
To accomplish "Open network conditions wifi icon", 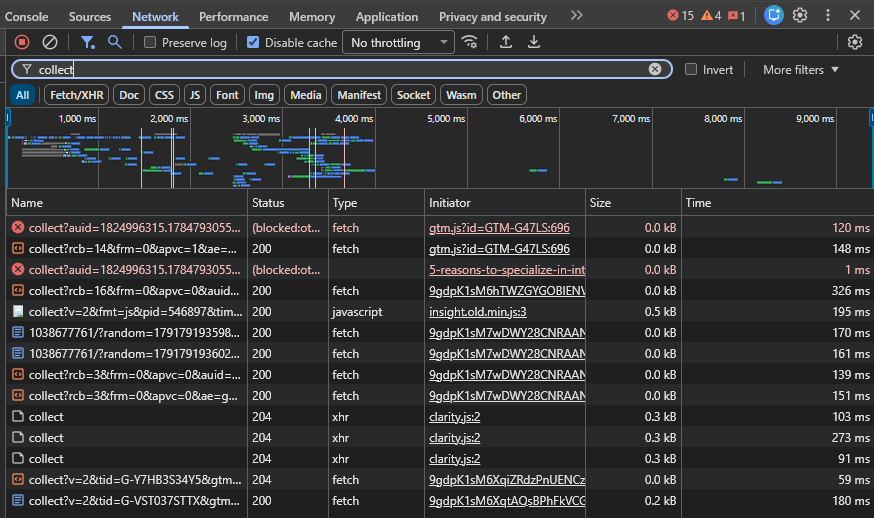I will pos(469,42).
